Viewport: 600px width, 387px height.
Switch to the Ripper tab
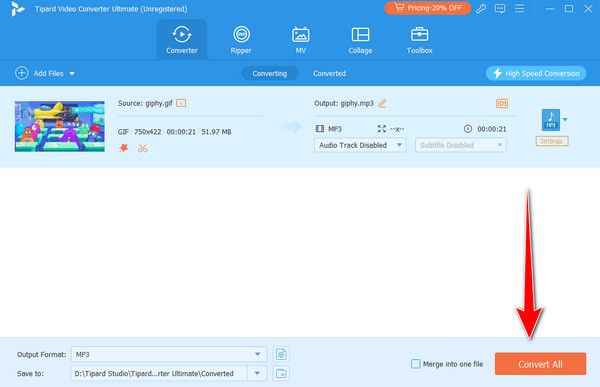[241, 40]
